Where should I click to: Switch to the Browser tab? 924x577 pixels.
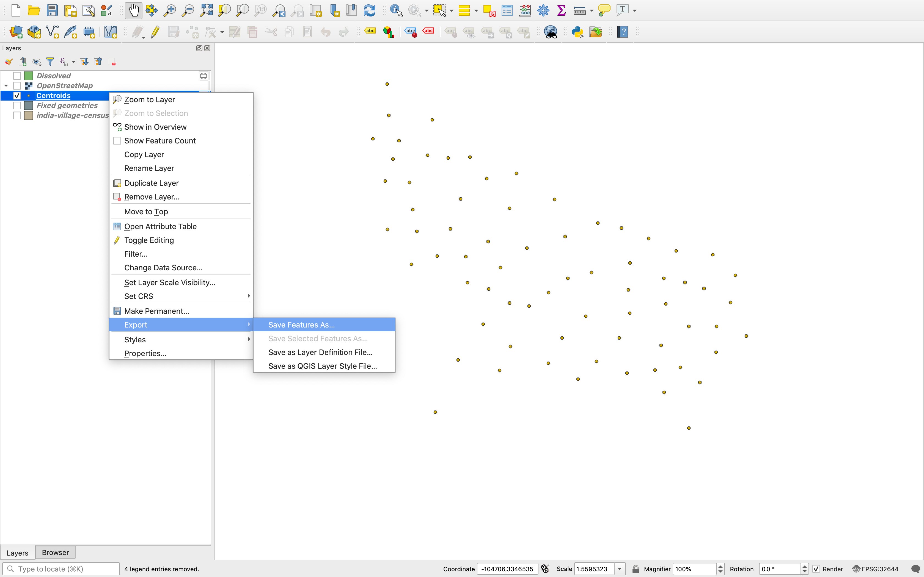55,553
